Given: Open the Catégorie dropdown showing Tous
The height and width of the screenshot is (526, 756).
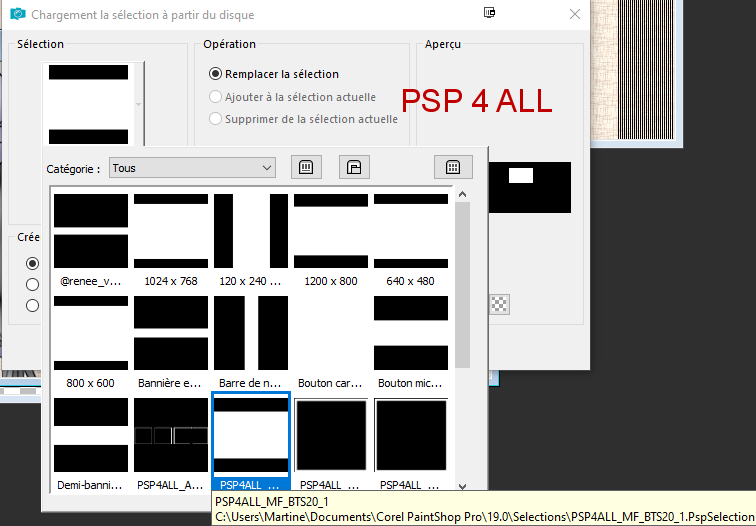Looking at the screenshot, I should tap(192, 168).
